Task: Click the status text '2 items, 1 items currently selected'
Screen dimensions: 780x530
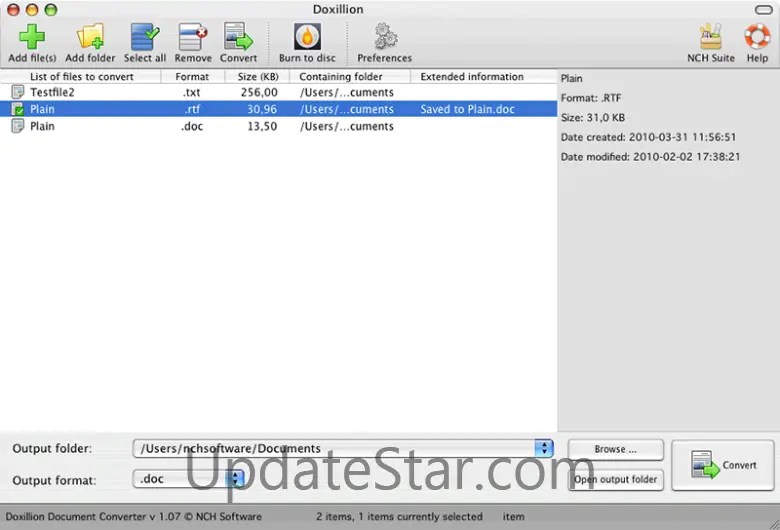Action: click(399, 517)
